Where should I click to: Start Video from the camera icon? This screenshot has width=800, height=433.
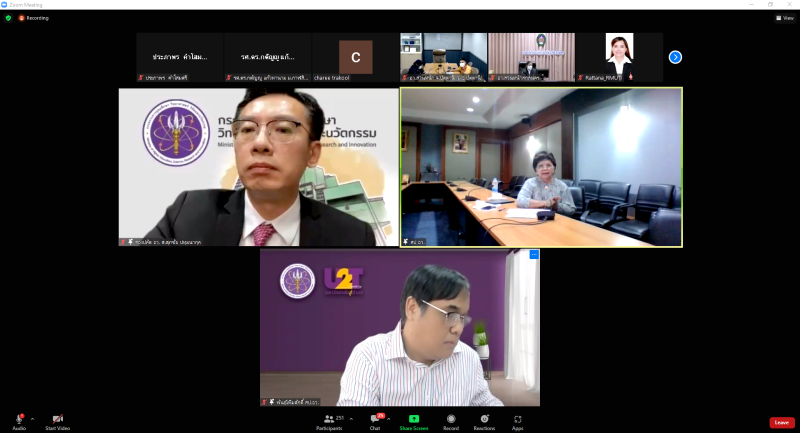(x=57, y=419)
